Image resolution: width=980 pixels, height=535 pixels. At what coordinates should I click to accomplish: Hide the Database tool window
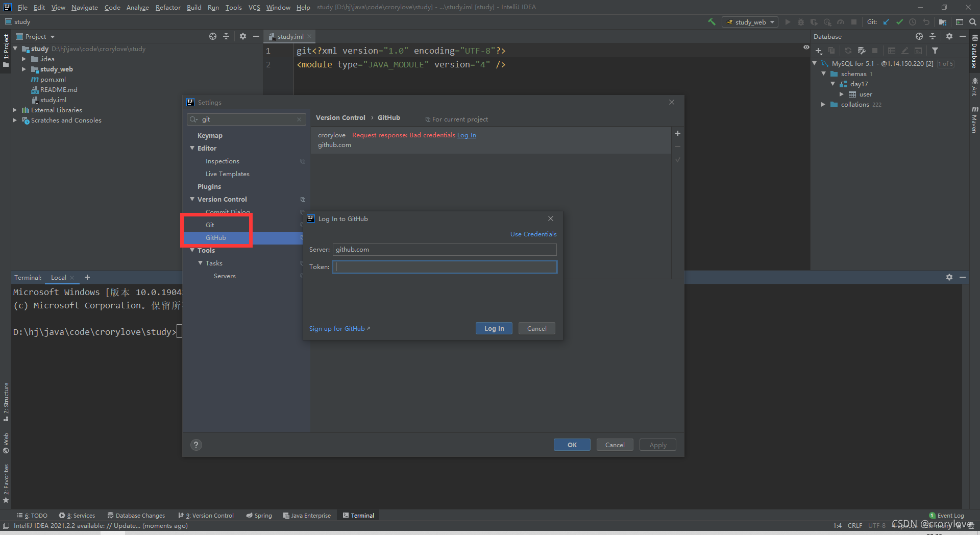(x=963, y=36)
